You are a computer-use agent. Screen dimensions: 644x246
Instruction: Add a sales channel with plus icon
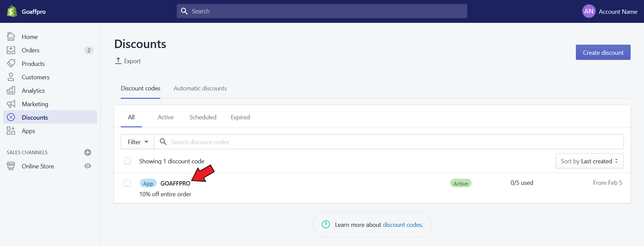[88, 152]
